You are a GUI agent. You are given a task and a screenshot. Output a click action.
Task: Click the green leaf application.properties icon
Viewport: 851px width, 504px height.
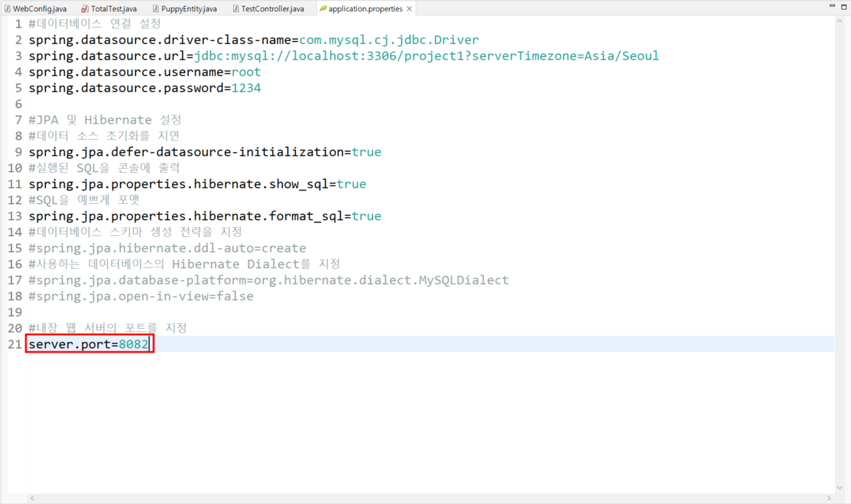323,9
